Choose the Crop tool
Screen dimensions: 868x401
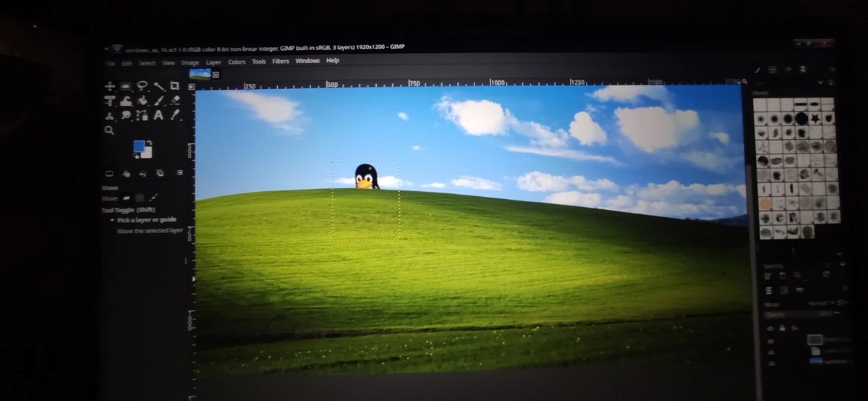[174, 86]
